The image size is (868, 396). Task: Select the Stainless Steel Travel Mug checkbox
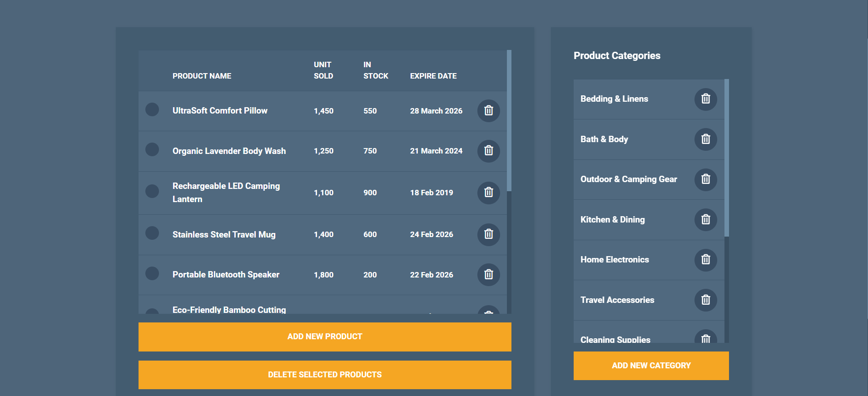coord(152,233)
